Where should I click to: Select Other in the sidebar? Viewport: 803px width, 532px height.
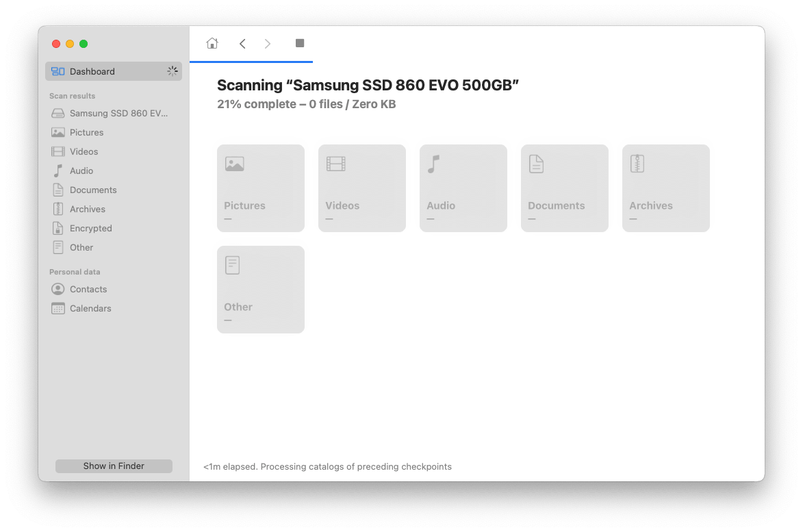pos(114,247)
